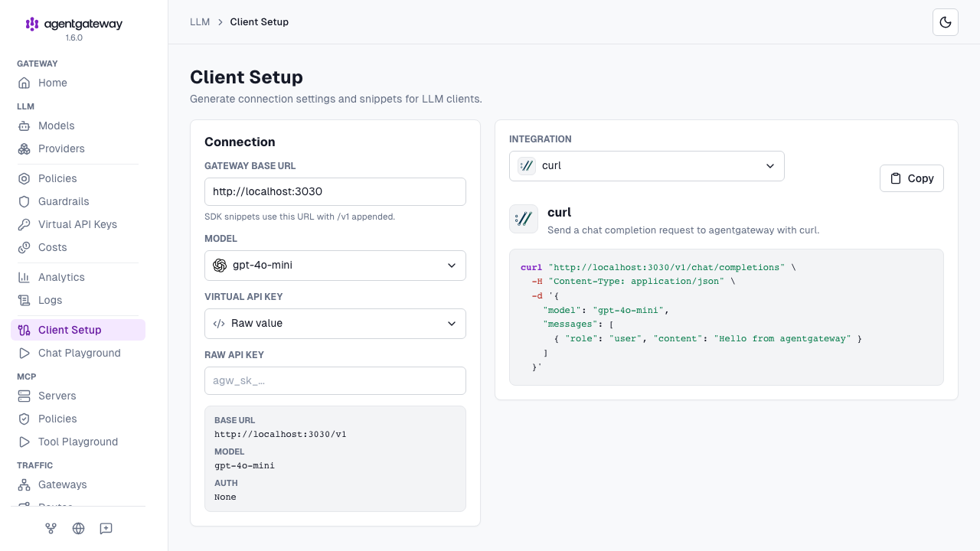Click the Costs coins icon
The height and width of the screenshot is (551, 980).
(24, 247)
